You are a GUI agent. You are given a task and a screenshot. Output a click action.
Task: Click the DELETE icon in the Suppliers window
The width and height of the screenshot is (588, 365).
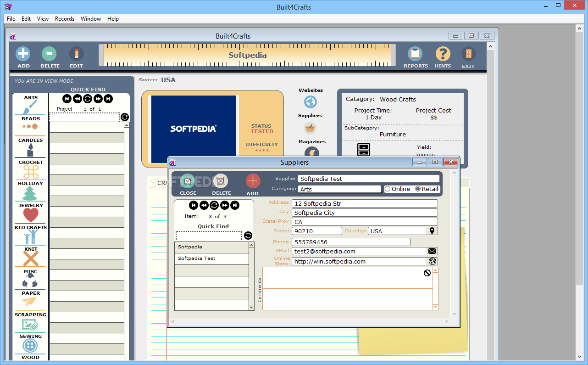coord(221,181)
